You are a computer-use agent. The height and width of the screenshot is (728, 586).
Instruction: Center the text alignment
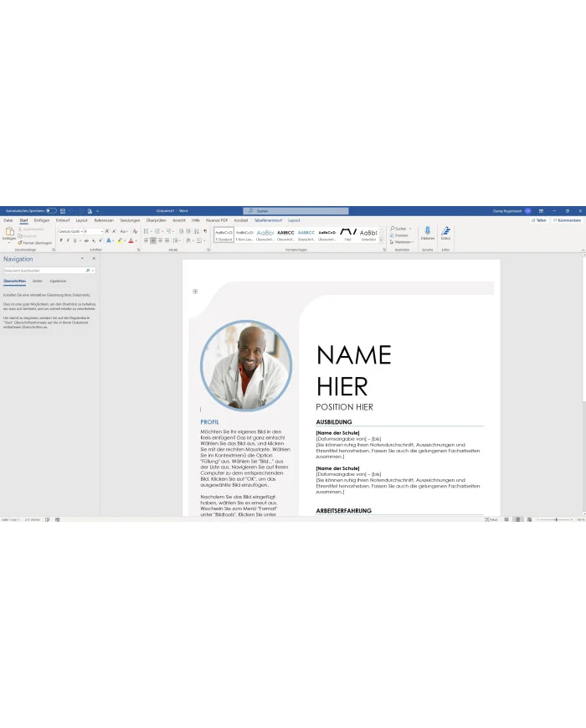(x=153, y=240)
